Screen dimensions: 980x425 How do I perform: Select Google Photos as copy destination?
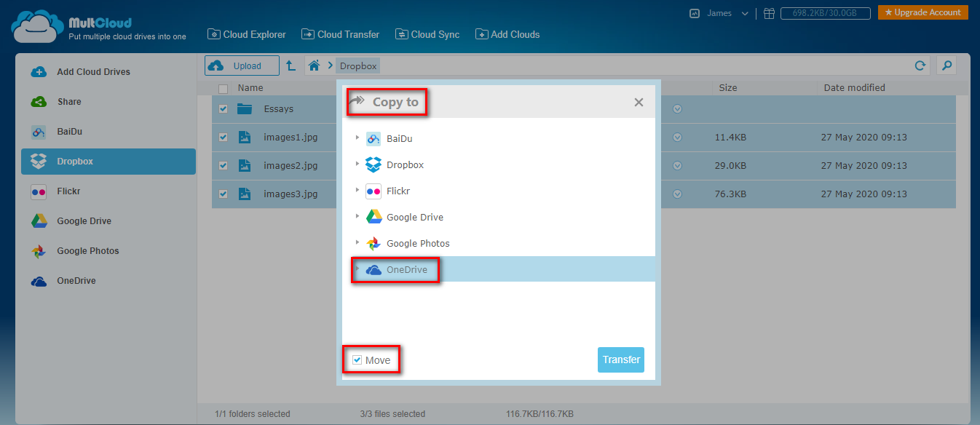[x=408, y=243]
